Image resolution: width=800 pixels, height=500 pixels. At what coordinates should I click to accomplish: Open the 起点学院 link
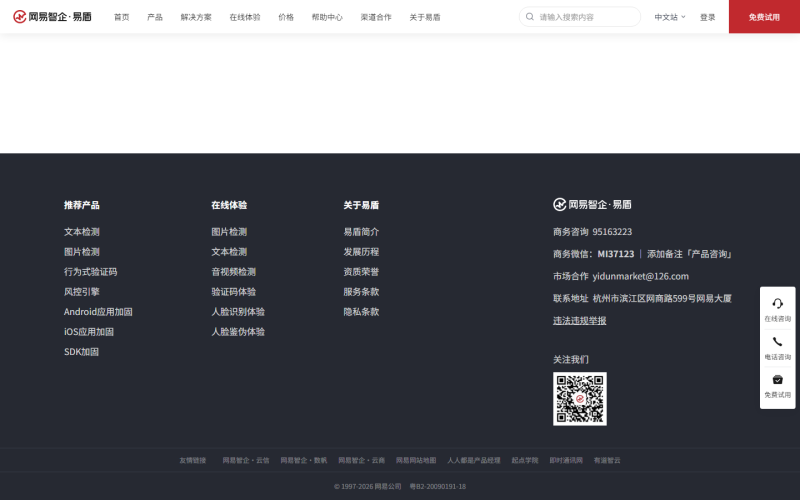pyautogui.click(x=525, y=460)
